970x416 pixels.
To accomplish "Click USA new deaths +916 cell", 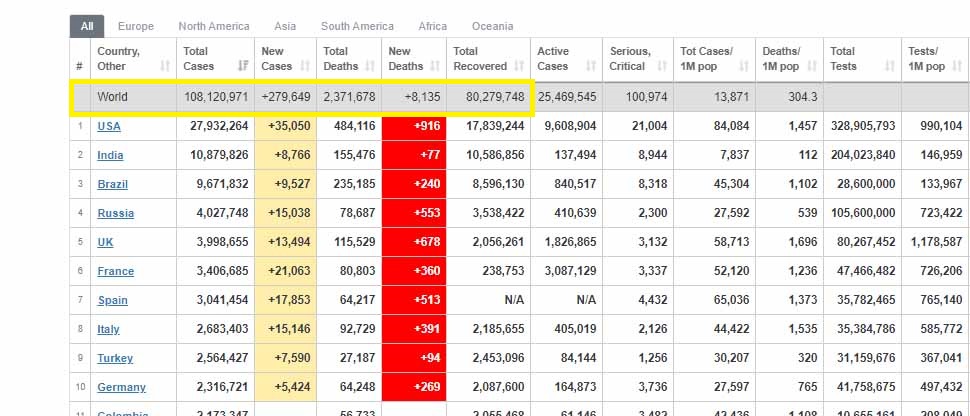I will (414, 126).
